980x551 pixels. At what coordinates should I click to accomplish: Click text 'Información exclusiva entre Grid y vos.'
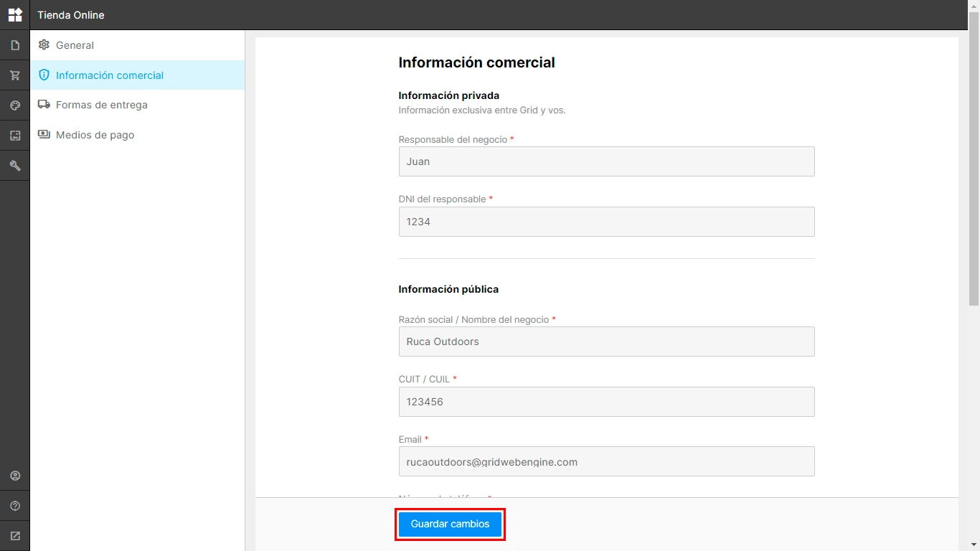click(482, 110)
